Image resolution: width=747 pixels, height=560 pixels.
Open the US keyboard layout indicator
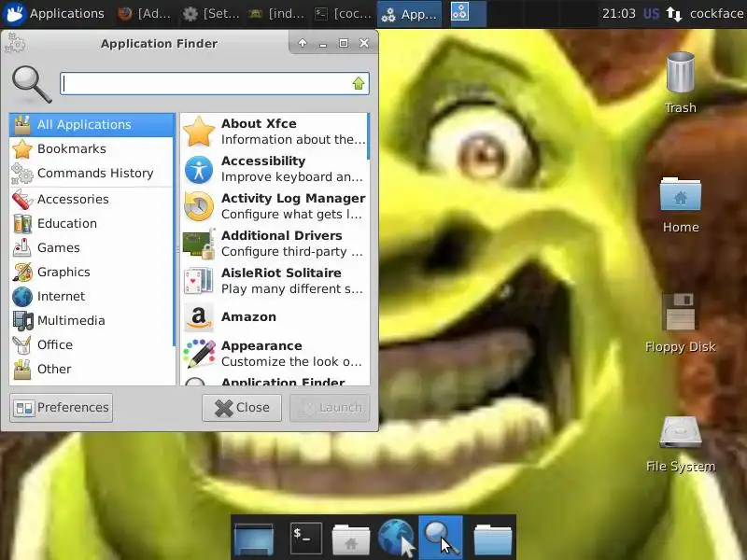(651, 13)
